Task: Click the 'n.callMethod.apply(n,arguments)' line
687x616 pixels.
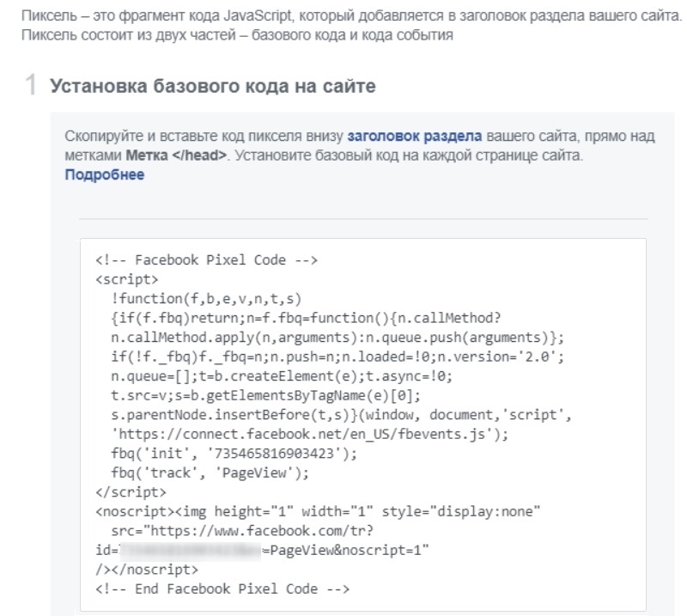Action: coord(337,337)
